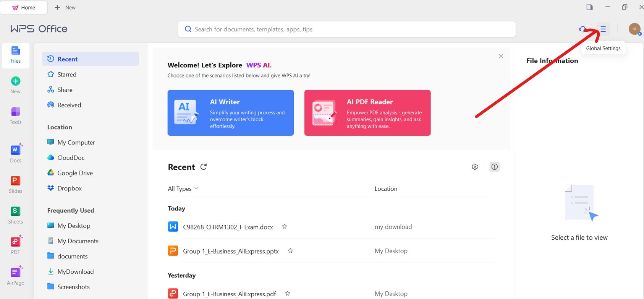Viewport: 644px width, 299px height.
Task: Open the user profile avatar
Action: pyautogui.click(x=634, y=29)
